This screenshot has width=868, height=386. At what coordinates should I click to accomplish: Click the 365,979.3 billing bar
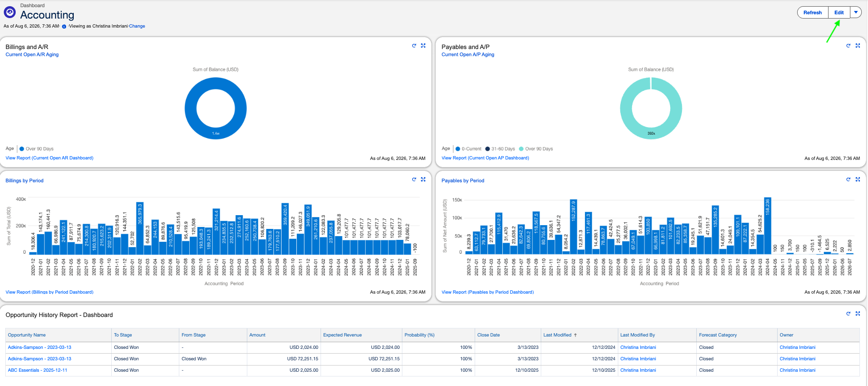(140, 228)
